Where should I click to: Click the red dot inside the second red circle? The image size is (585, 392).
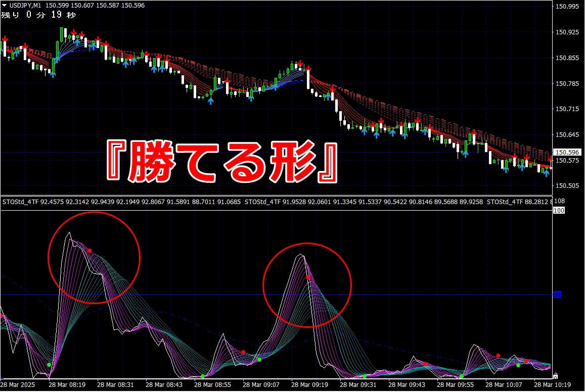(307, 278)
